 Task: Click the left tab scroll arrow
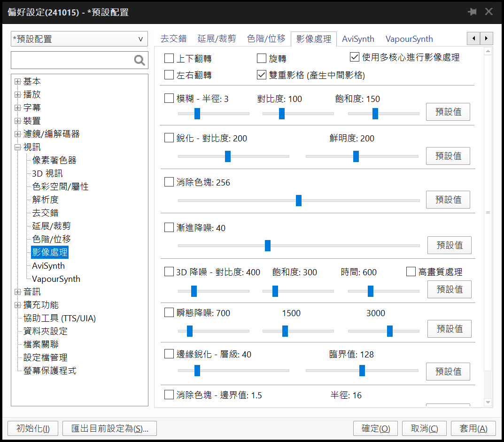[x=473, y=38]
